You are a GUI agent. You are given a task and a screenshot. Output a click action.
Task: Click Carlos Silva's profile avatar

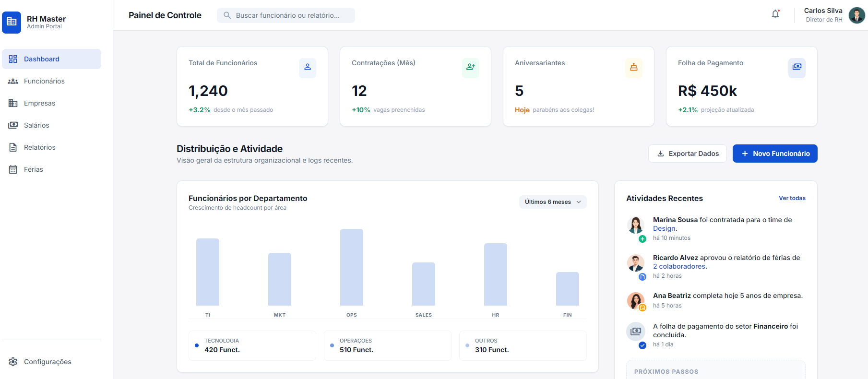point(856,15)
